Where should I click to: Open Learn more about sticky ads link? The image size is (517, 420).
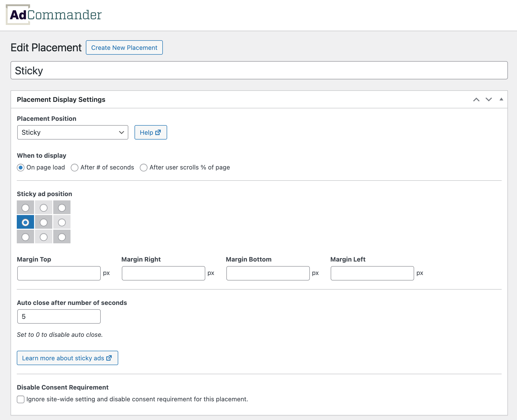point(67,358)
